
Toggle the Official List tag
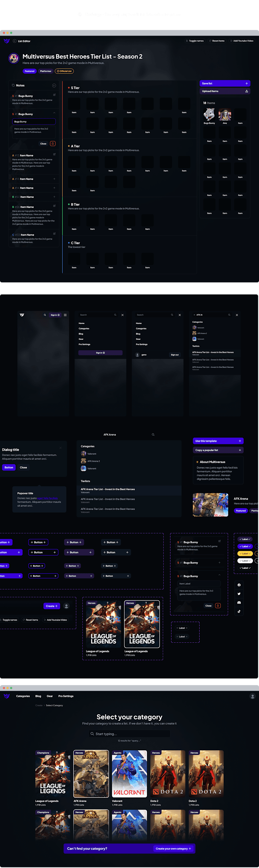click(x=64, y=71)
